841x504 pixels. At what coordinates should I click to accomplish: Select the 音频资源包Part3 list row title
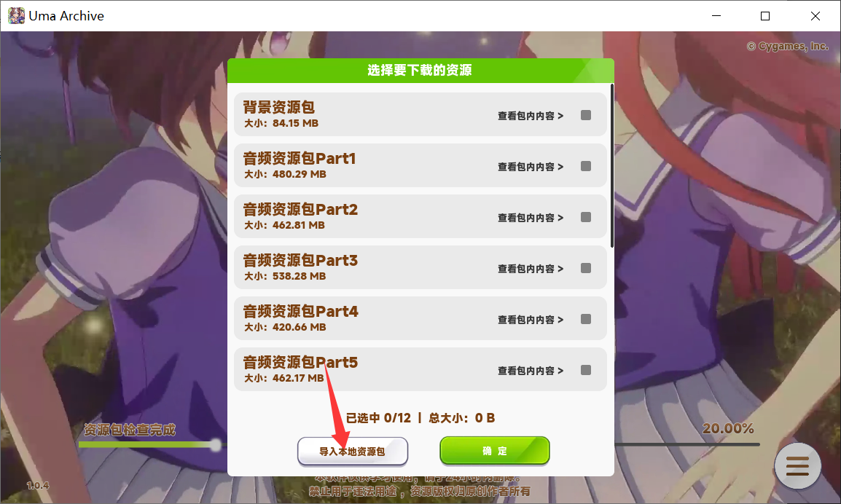(x=300, y=261)
